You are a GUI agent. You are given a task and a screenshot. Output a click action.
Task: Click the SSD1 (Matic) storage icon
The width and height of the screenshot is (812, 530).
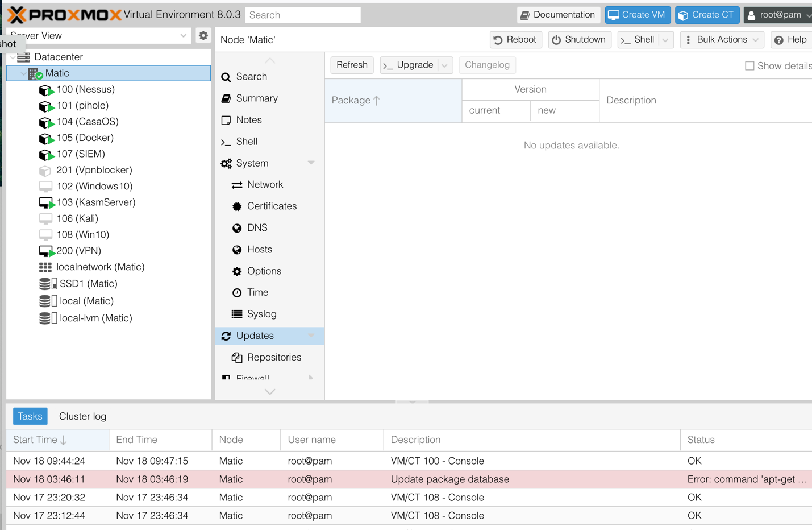click(48, 284)
